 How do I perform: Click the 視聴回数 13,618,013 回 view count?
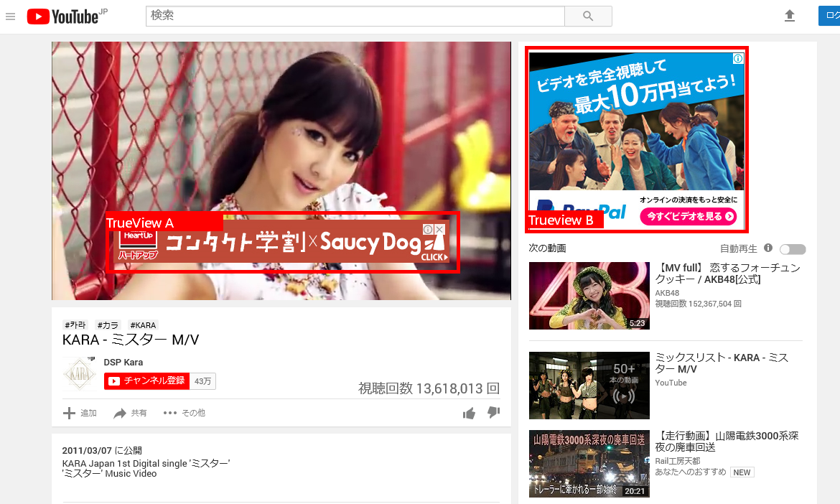pyautogui.click(x=429, y=388)
